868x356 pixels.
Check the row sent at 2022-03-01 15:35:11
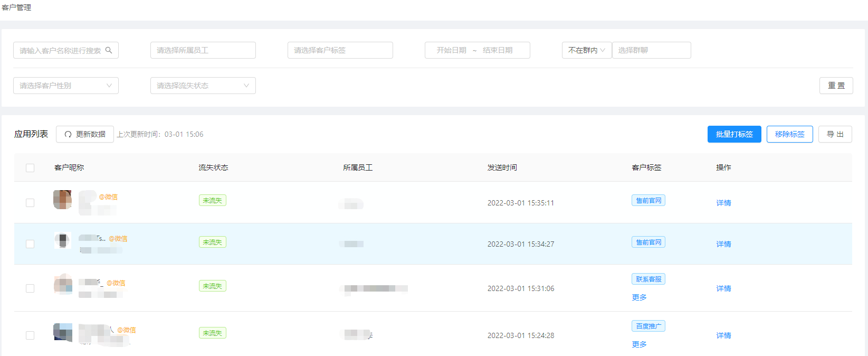[30, 203]
